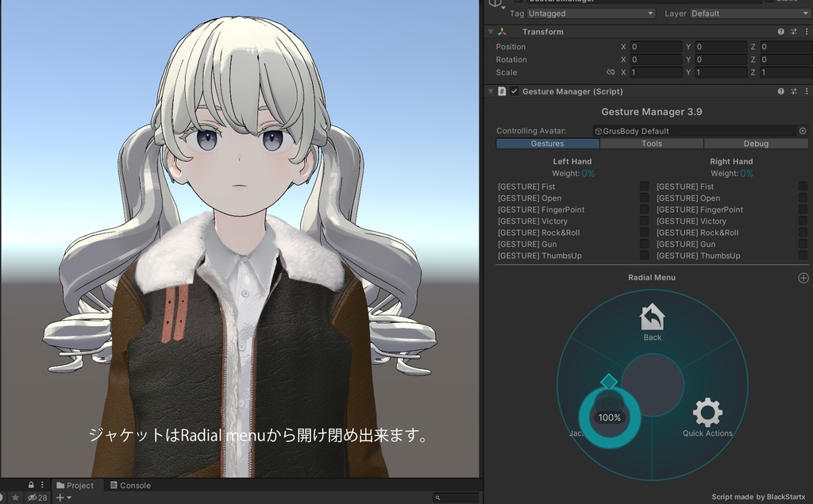Check Left Hand [GESTURE] Fist
Screen dimensions: 813x504
click(644, 187)
